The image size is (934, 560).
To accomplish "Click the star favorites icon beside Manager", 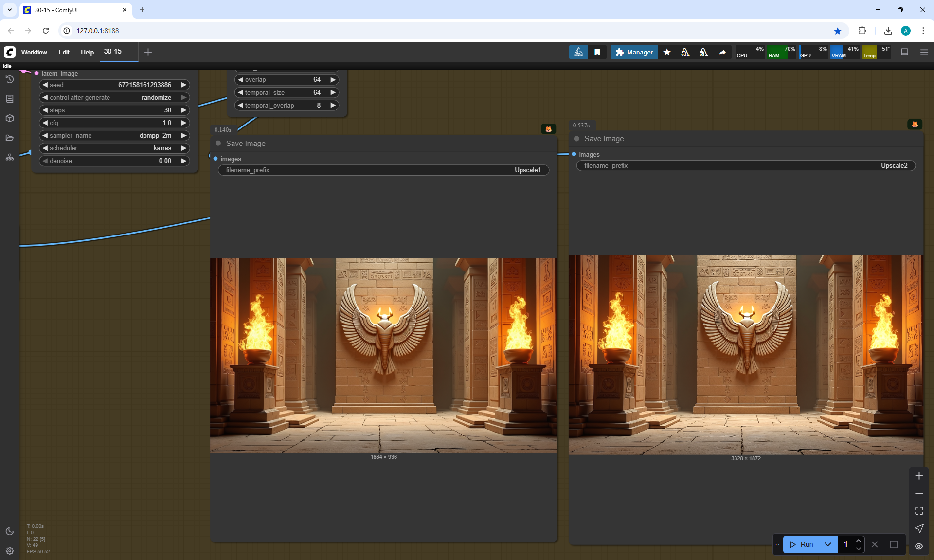I will coord(667,52).
